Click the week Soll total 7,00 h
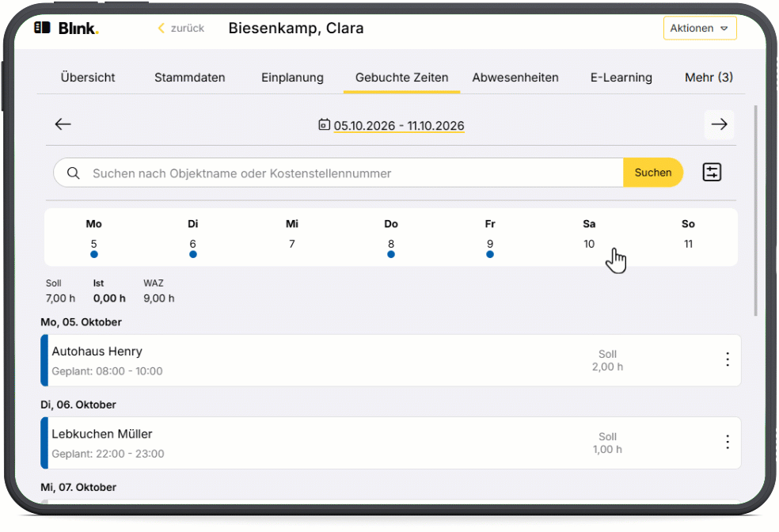The width and height of the screenshot is (779, 532). [61, 298]
